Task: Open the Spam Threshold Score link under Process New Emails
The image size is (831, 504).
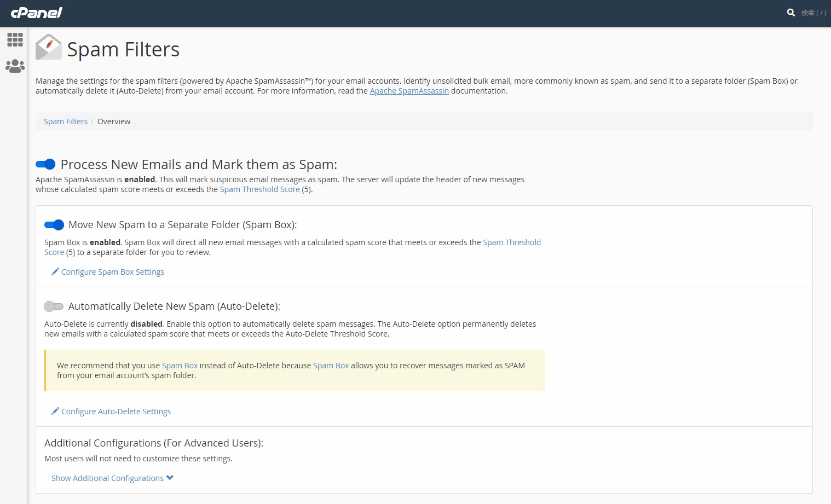Action: pyautogui.click(x=259, y=189)
